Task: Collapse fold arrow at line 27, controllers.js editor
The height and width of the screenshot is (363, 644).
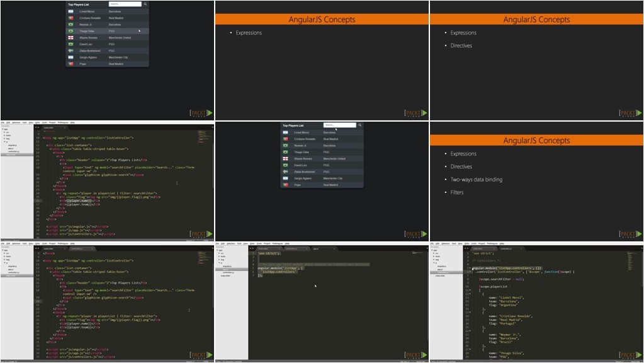Action: pos(470,349)
